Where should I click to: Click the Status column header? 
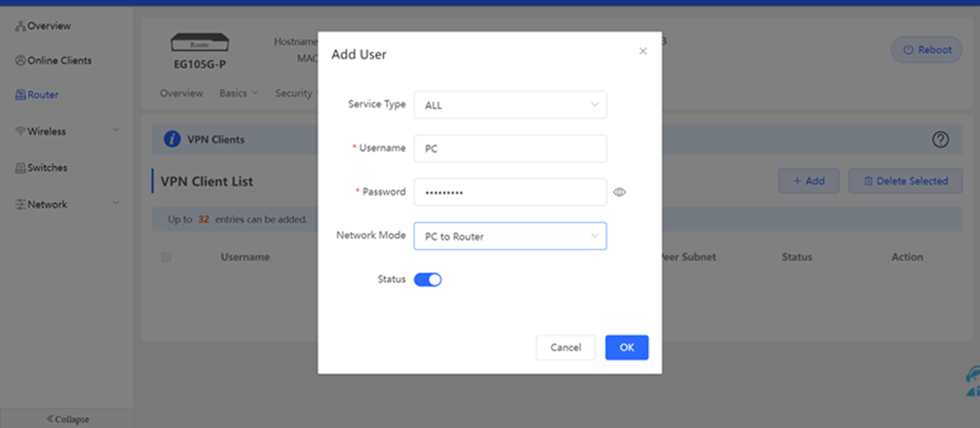[796, 257]
